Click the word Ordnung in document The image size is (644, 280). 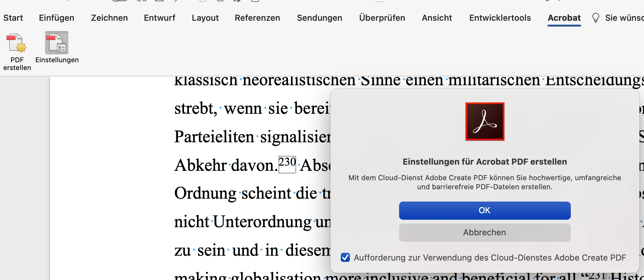(x=205, y=194)
